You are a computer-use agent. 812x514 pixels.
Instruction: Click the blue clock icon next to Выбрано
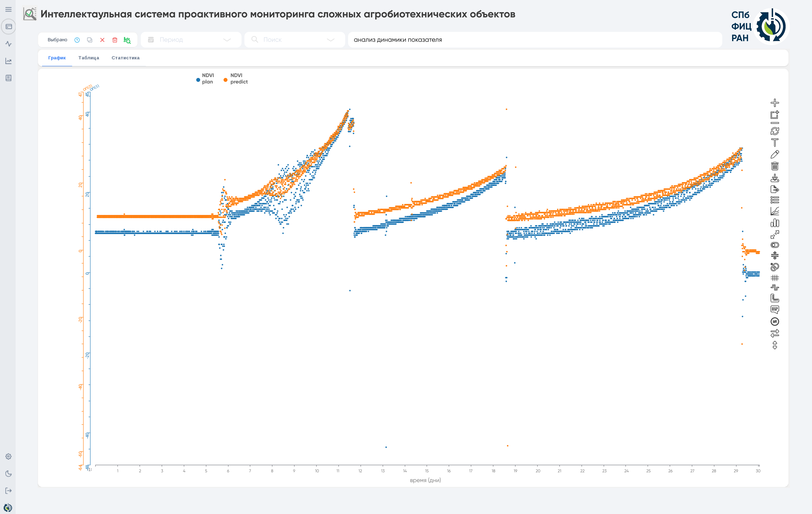click(77, 40)
